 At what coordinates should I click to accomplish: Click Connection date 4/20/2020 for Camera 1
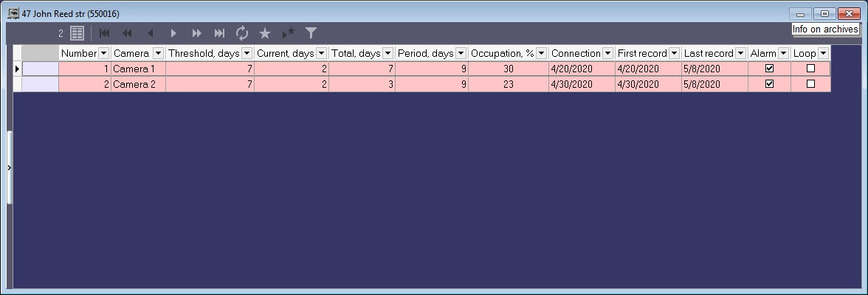582,69
